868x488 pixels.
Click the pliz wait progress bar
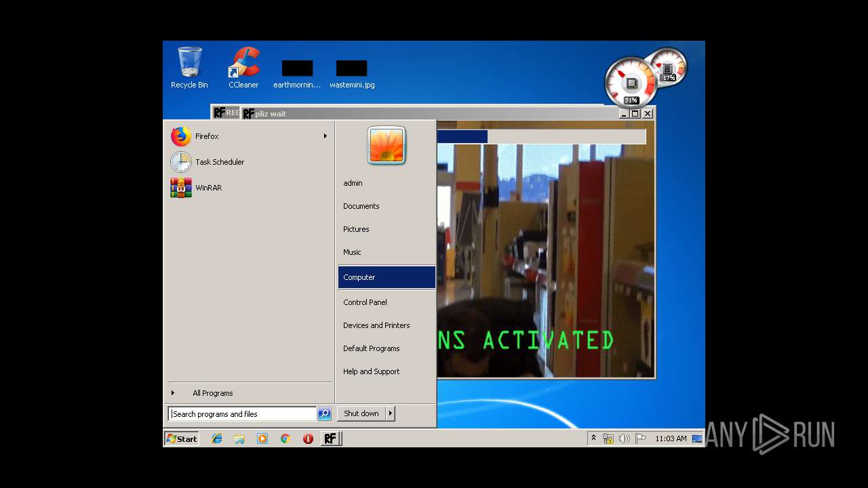click(542, 137)
